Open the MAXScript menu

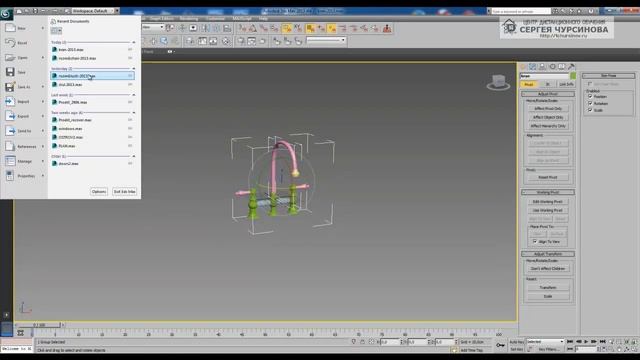242,18
